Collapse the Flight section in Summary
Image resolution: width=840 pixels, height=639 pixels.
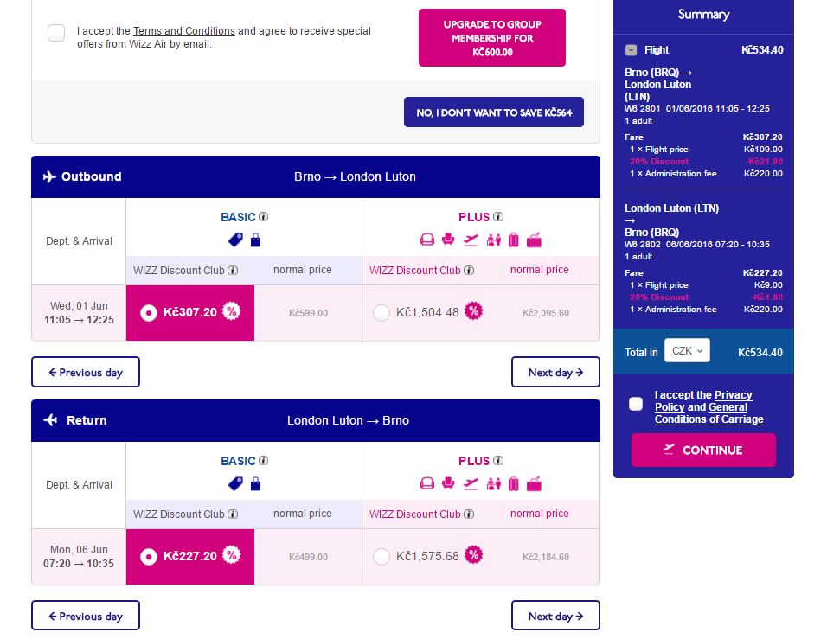click(x=632, y=50)
